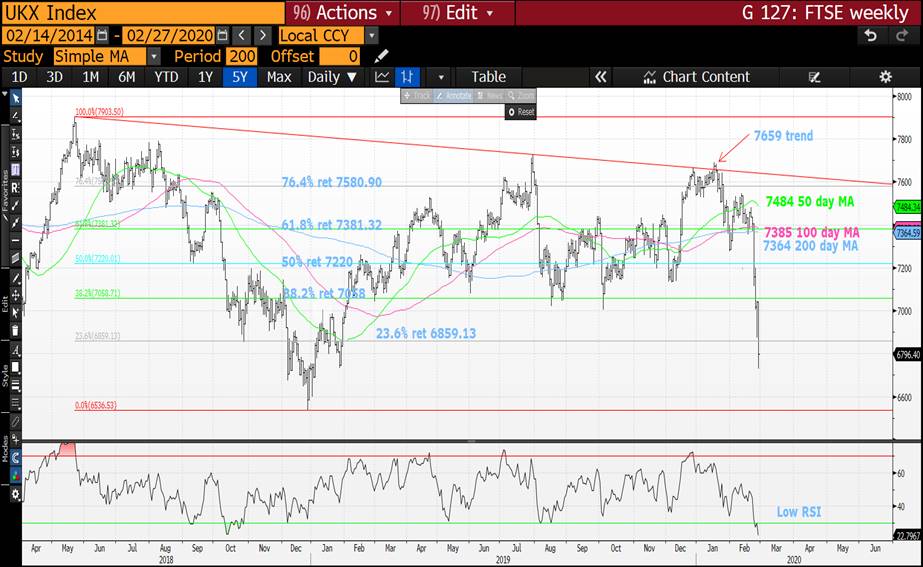
Task: Select the 1M range tab
Action: click(x=91, y=77)
